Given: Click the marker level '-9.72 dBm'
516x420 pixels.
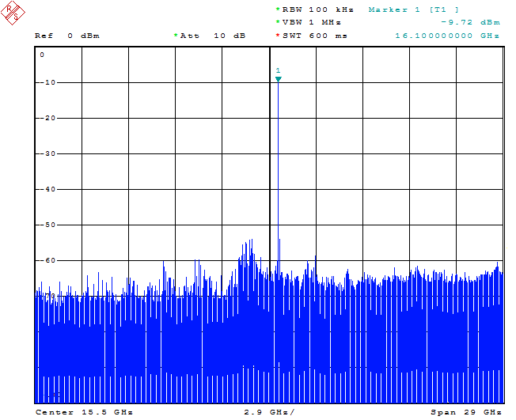Looking at the screenshot, I should (470, 22).
